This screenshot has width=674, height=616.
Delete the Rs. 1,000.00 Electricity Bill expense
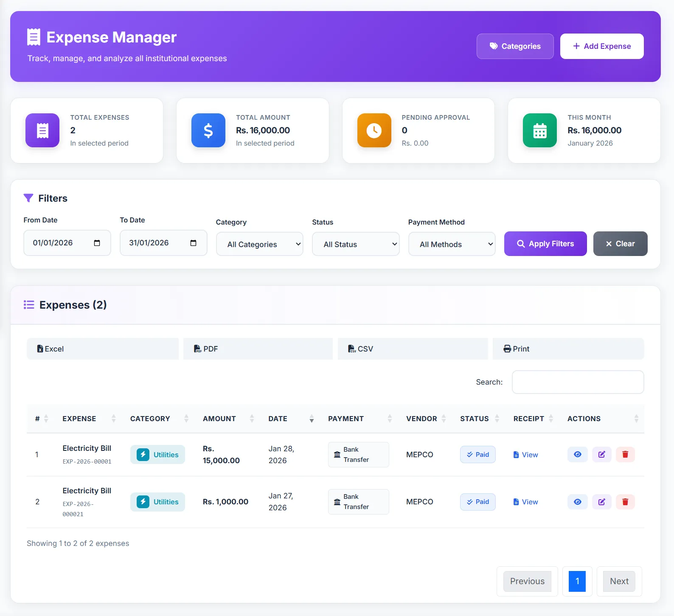click(x=625, y=502)
